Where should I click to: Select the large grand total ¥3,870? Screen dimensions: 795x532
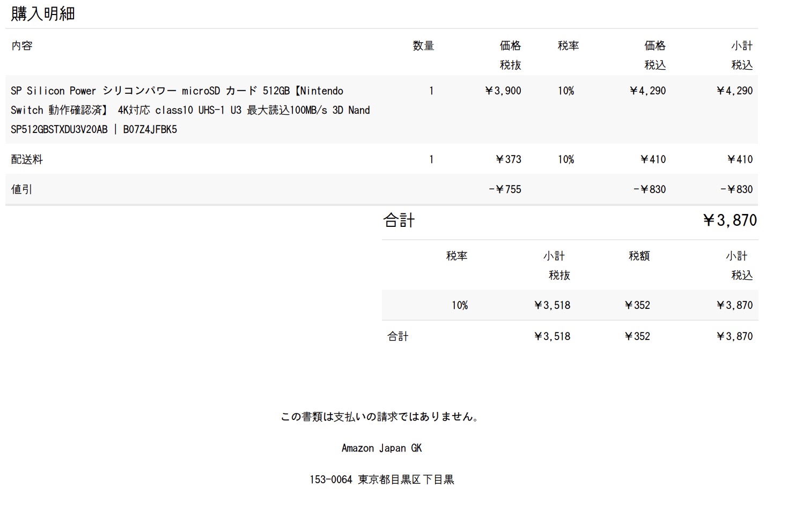pos(730,220)
